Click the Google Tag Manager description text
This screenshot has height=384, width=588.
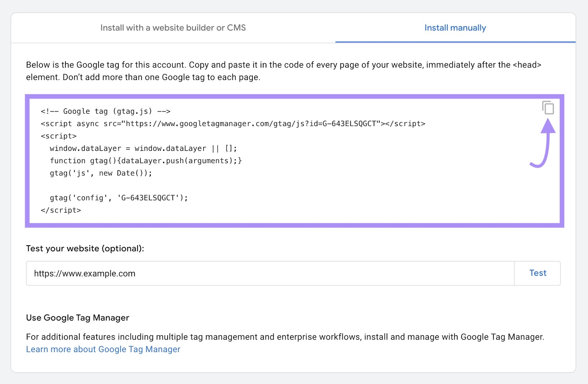(x=285, y=336)
